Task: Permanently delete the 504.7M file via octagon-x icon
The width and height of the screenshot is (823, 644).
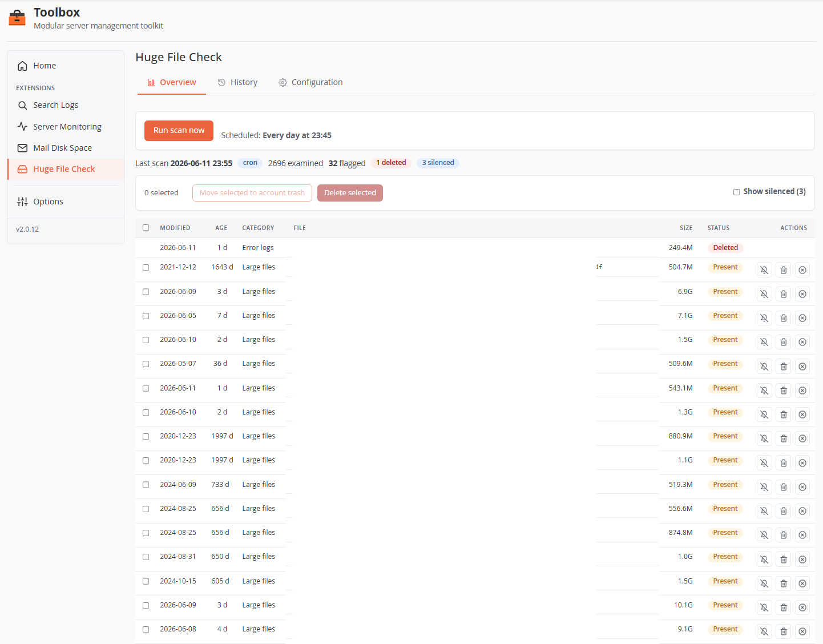Action: [x=802, y=270]
